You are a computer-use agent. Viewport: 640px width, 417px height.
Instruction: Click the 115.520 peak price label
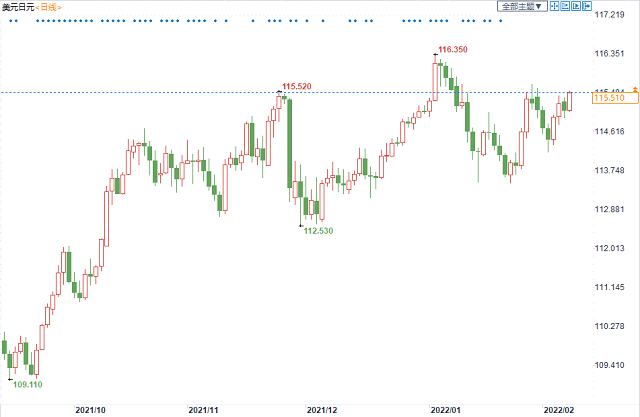point(297,87)
